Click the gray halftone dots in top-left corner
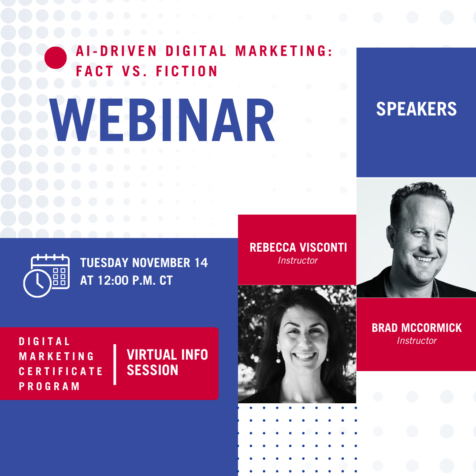The height and width of the screenshot is (476, 476). [18, 18]
